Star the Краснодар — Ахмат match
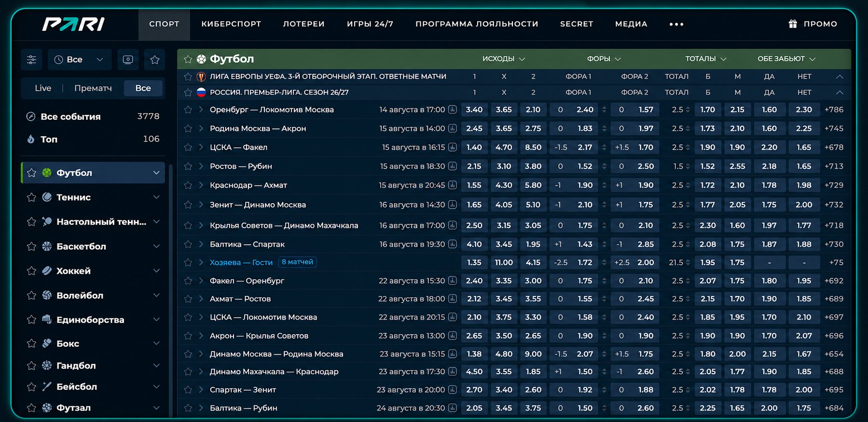 pyautogui.click(x=188, y=185)
